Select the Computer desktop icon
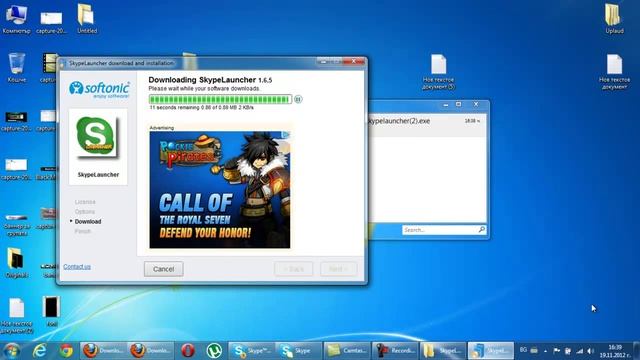This screenshot has height=360, width=640. point(16,18)
